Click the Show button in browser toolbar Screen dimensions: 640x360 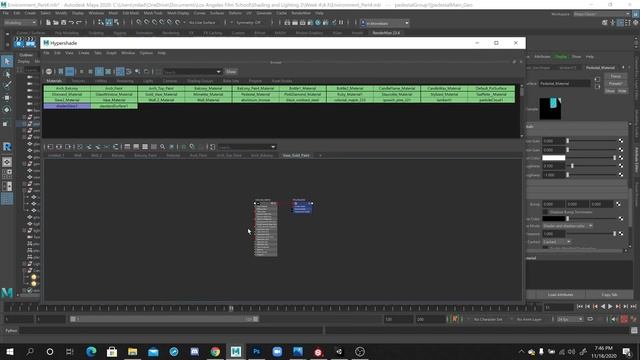pos(231,72)
